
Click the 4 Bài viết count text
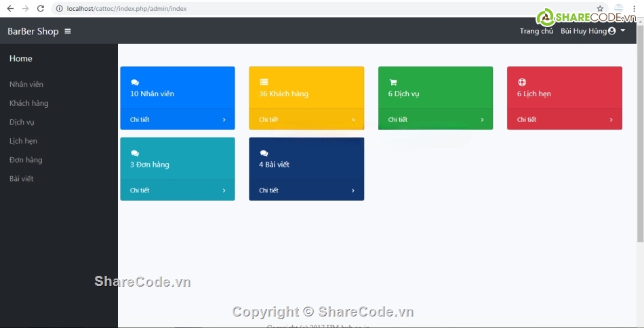(274, 165)
